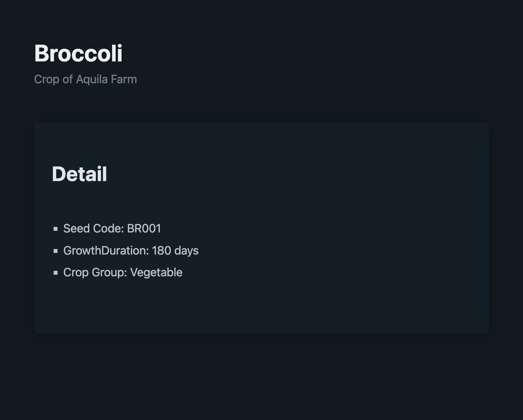
Task: Click the word 'of' in the subtitle
Action: [x=68, y=79]
